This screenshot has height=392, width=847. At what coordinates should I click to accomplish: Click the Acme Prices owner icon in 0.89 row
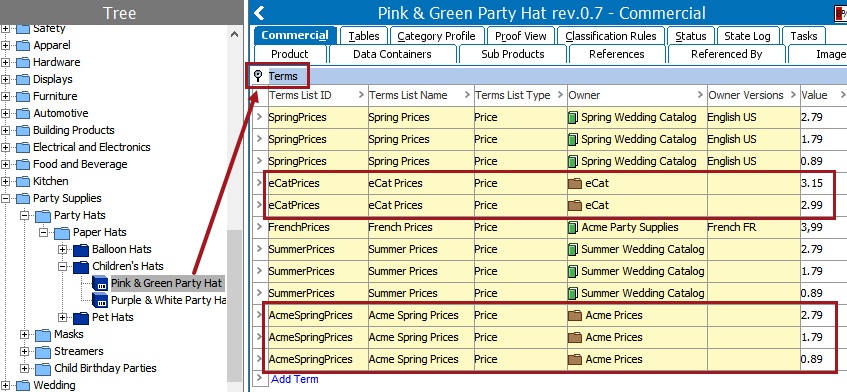(x=575, y=360)
